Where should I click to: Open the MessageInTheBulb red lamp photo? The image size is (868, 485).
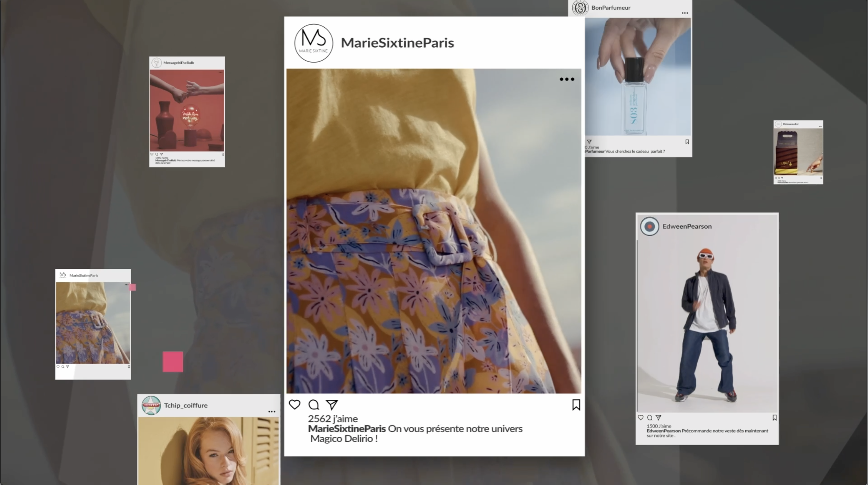pos(187,110)
